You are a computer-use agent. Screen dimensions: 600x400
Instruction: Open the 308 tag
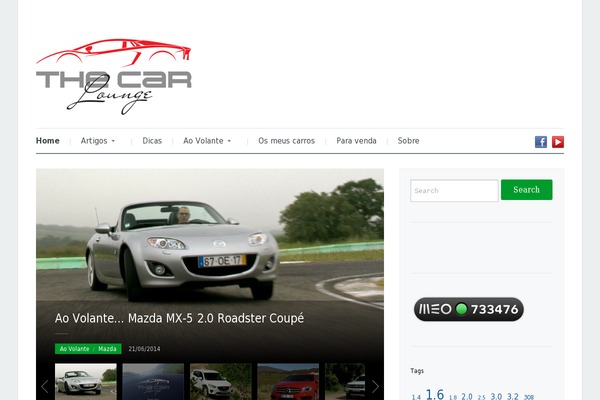(x=529, y=397)
